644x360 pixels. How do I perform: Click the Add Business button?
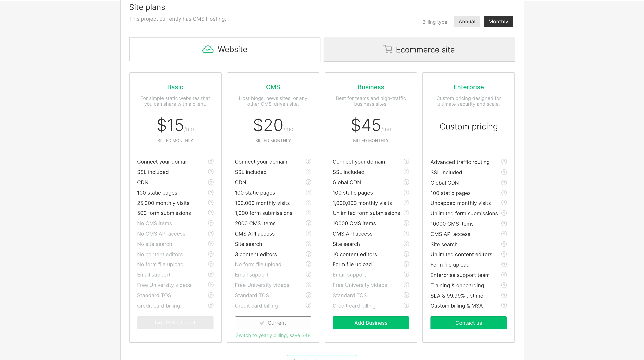tap(370, 323)
